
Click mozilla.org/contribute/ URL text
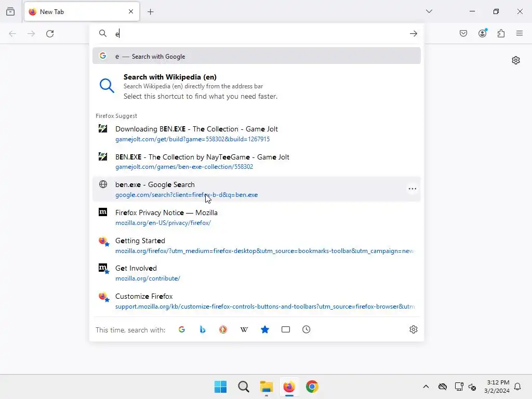tap(148, 278)
